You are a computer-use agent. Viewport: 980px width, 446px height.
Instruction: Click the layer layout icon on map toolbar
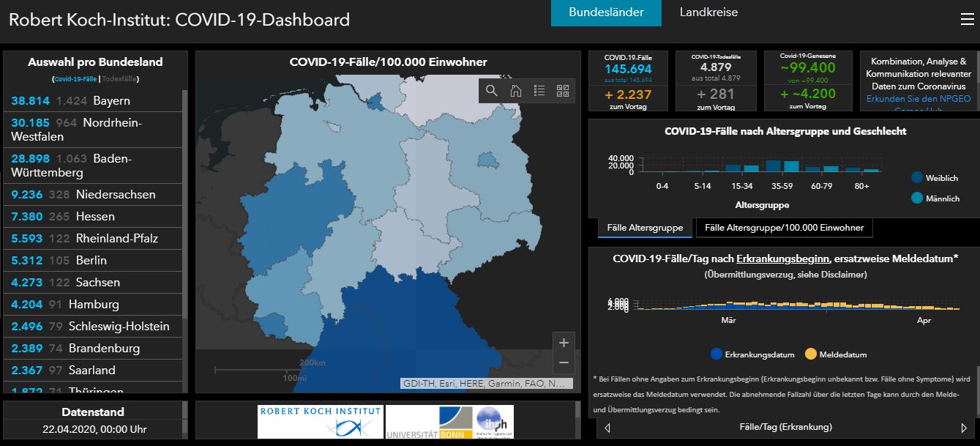(x=564, y=91)
